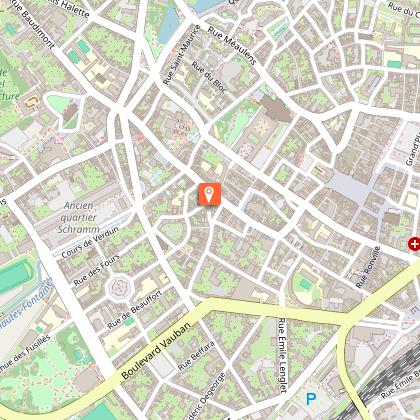Click the octagonal roundabout garden plaza
420x420 pixels.
click(x=119, y=288)
